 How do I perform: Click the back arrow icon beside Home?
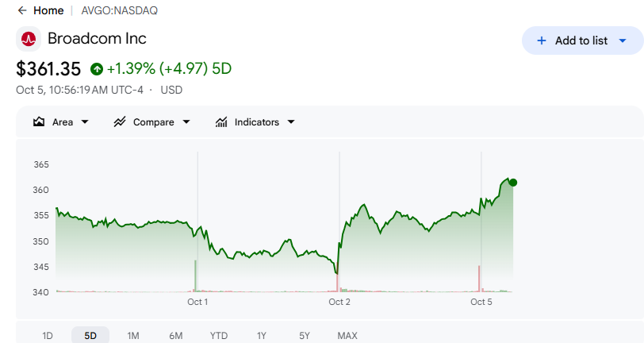(22, 10)
